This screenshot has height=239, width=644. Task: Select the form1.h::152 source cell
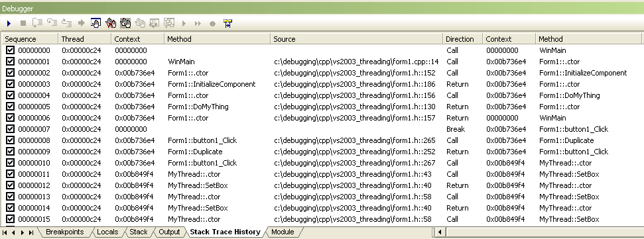pos(354,73)
